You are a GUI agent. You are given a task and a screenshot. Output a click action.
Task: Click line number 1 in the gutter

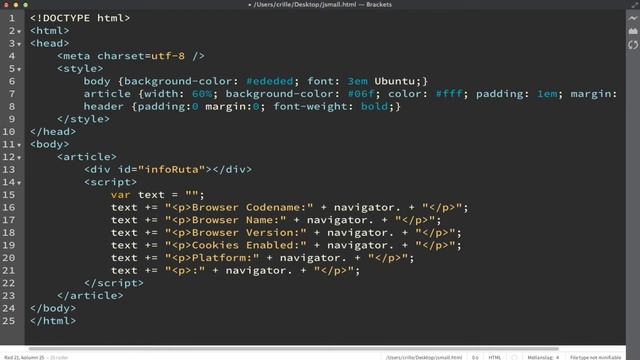[x=12, y=18]
